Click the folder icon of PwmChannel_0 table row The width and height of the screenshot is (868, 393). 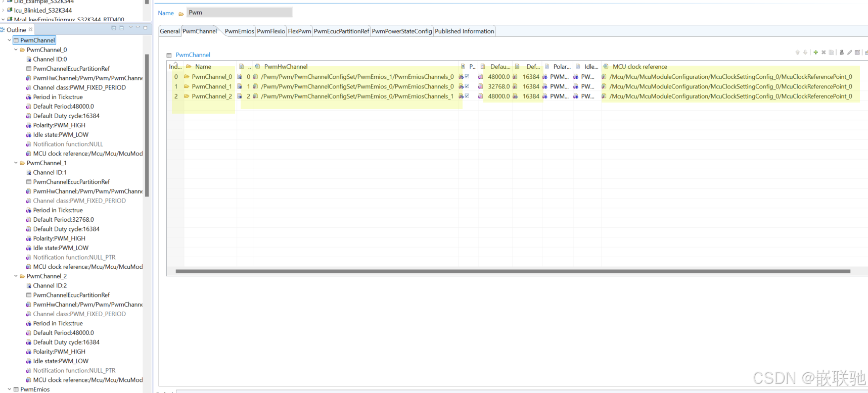(187, 77)
